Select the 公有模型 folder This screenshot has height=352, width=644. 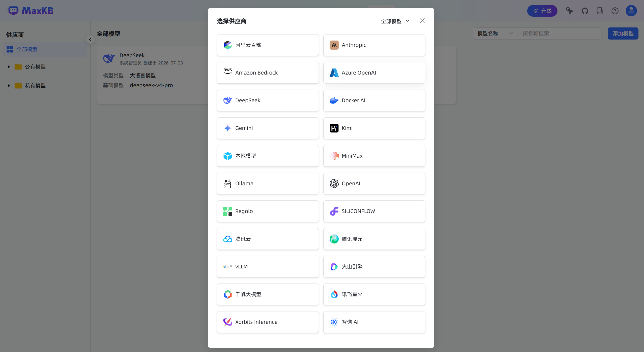(x=35, y=67)
